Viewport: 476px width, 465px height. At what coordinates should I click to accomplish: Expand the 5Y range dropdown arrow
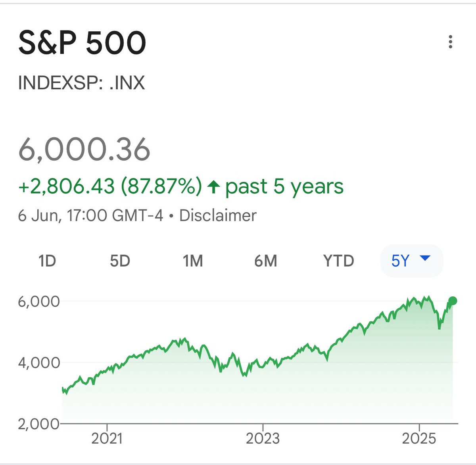point(425,258)
